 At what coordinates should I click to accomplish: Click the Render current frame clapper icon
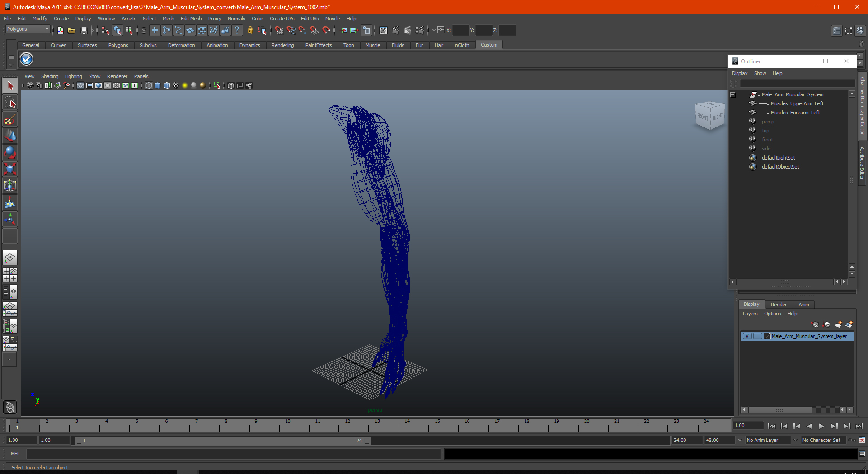[x=395, y=30]
